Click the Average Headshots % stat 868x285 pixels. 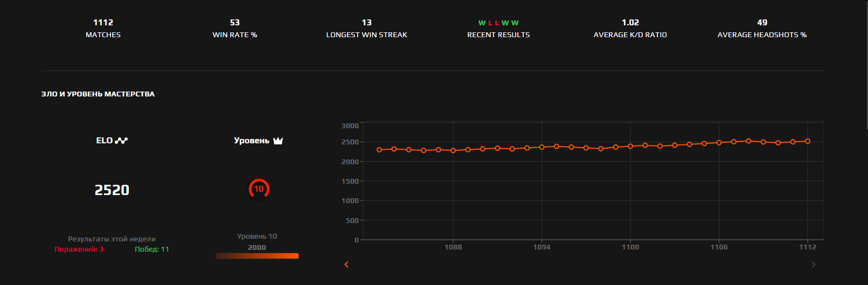point(762,28)
